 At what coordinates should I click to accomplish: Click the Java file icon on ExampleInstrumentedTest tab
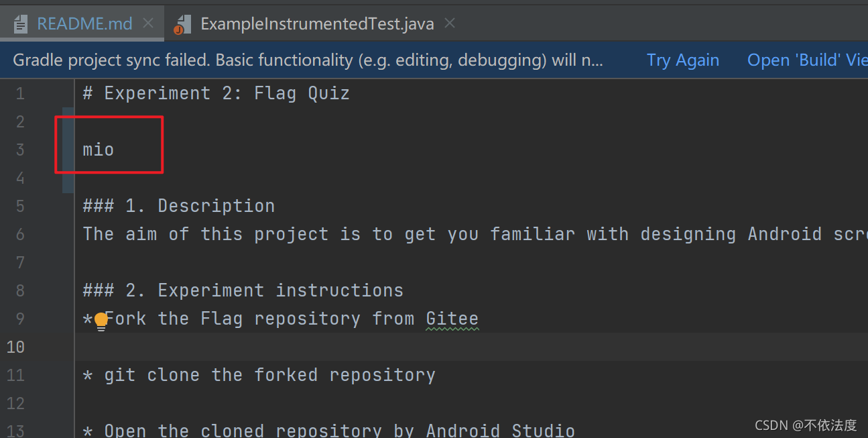coord(182,25)
